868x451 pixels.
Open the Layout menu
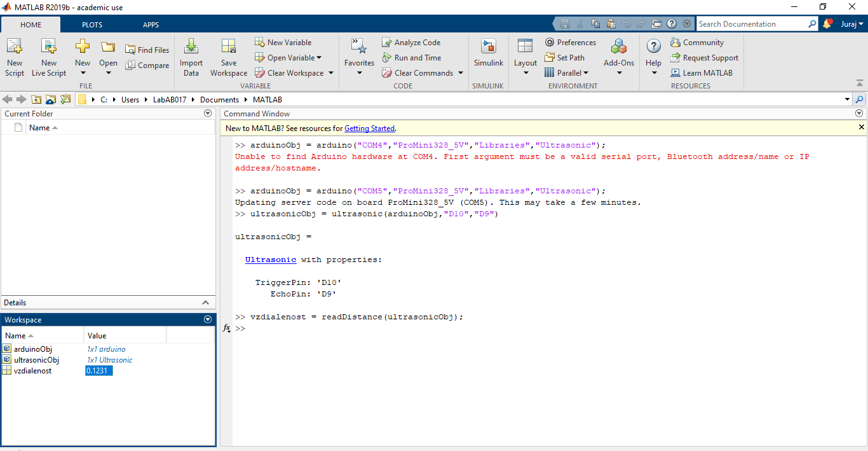[526, 57]
